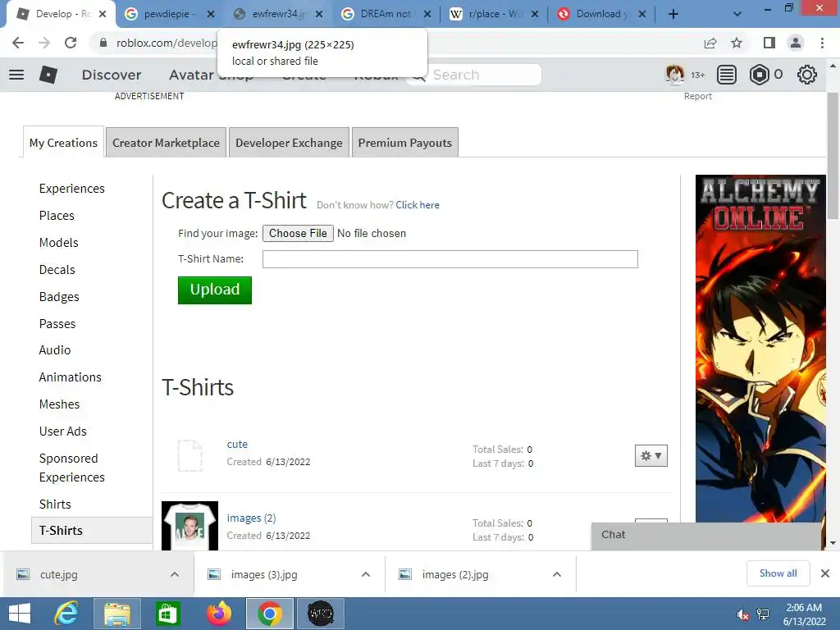Share this page via address bar icon
This screenshot has width=840, height=630.
pos(710,43)
